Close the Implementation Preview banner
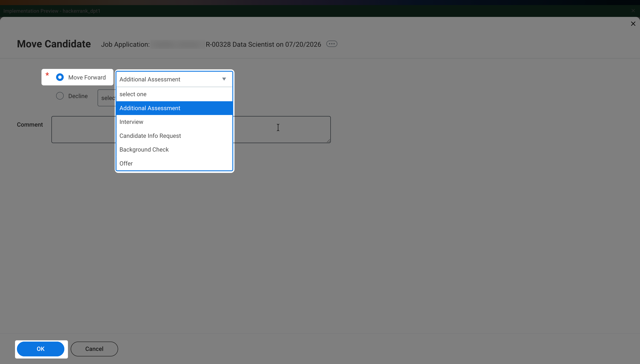 tap(633, 11)
